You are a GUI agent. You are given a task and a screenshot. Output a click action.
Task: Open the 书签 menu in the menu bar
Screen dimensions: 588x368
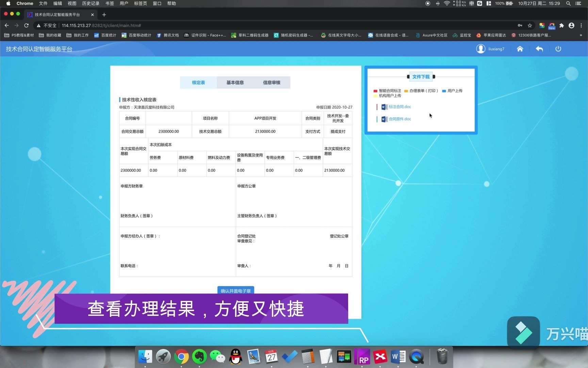click(x=110, y=3)
